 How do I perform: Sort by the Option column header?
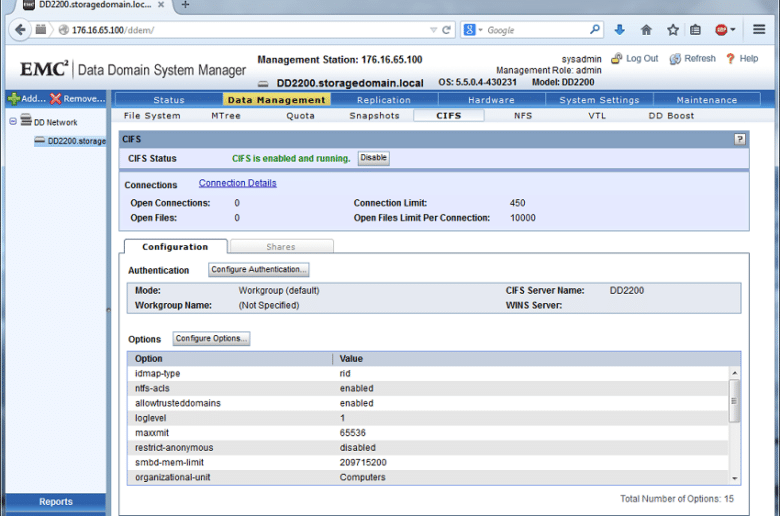click(x=230, y=359)
